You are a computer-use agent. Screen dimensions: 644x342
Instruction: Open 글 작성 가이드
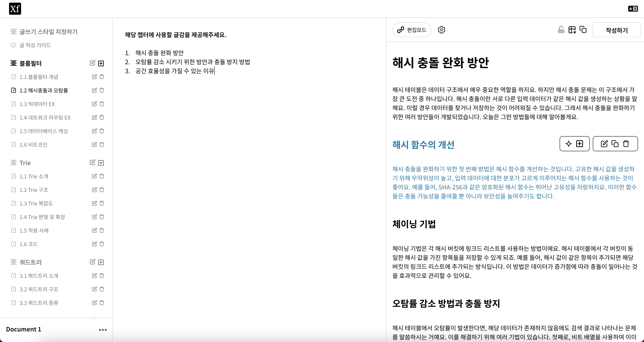click(x=35, y=45)
